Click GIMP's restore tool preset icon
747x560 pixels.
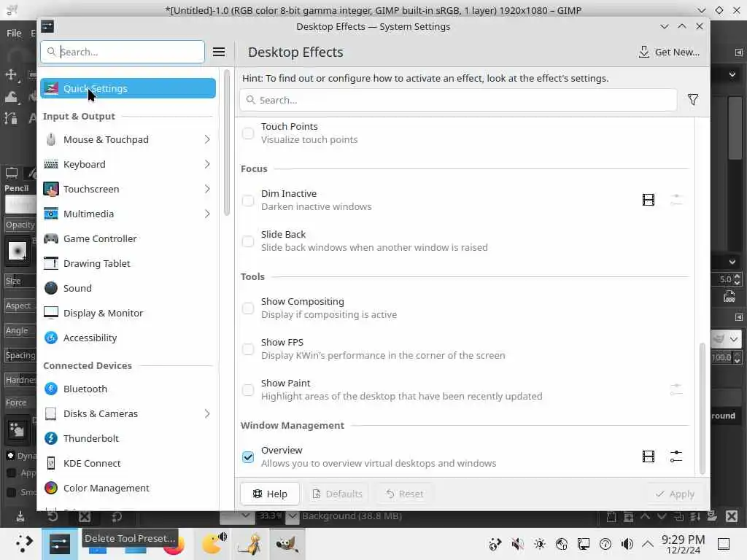point(53,517)
